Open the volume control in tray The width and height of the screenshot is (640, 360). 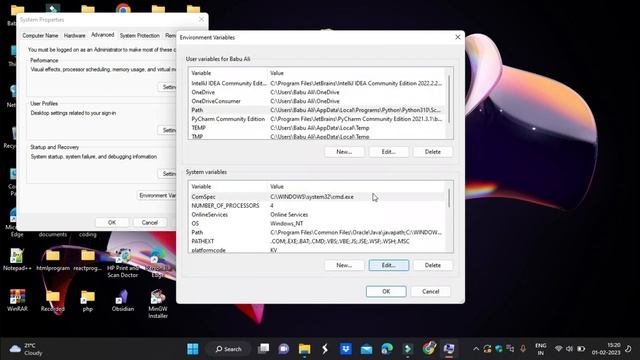[569, 349]
